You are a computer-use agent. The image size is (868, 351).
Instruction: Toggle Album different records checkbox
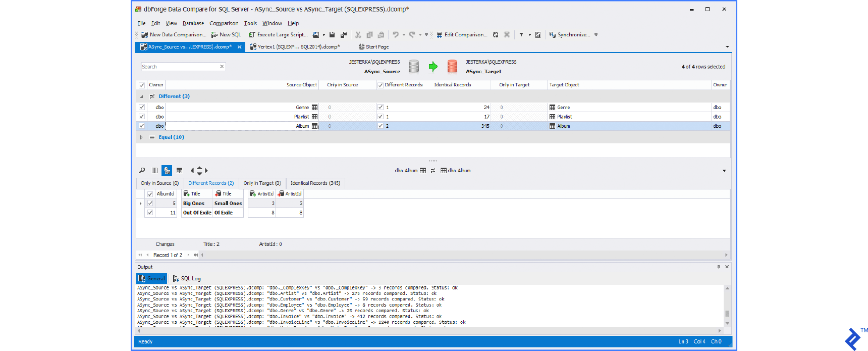tap(380, 126)
